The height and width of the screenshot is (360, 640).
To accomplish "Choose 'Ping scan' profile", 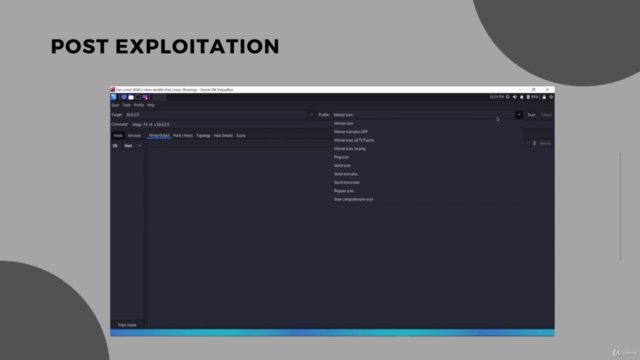I will point(428,157).
